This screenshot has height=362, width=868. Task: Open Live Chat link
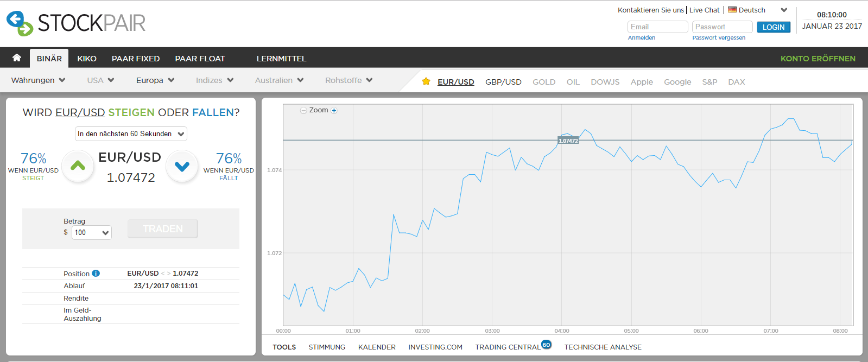pyautogui.click(x=705, y=10)
